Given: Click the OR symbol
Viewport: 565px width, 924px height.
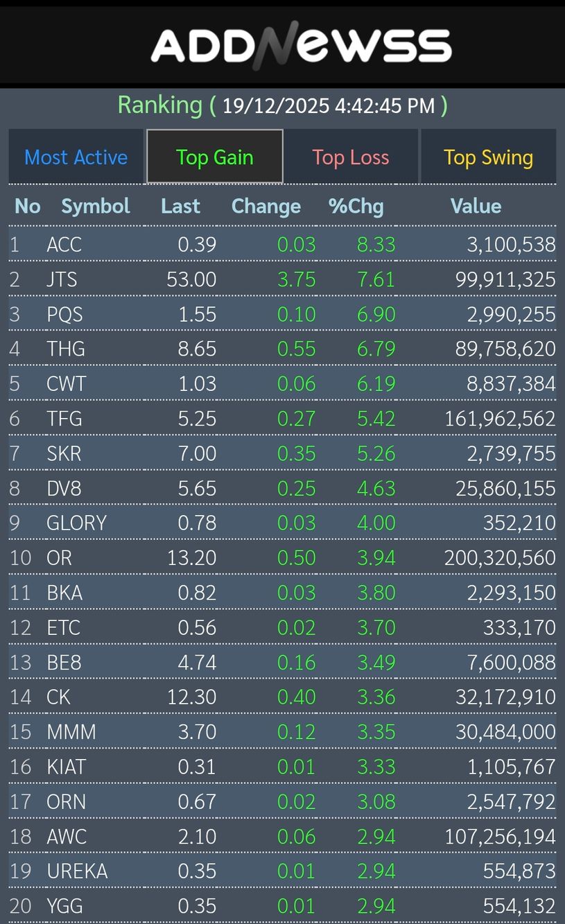Looking at the screenshot, I should click(x=59, y=558).
